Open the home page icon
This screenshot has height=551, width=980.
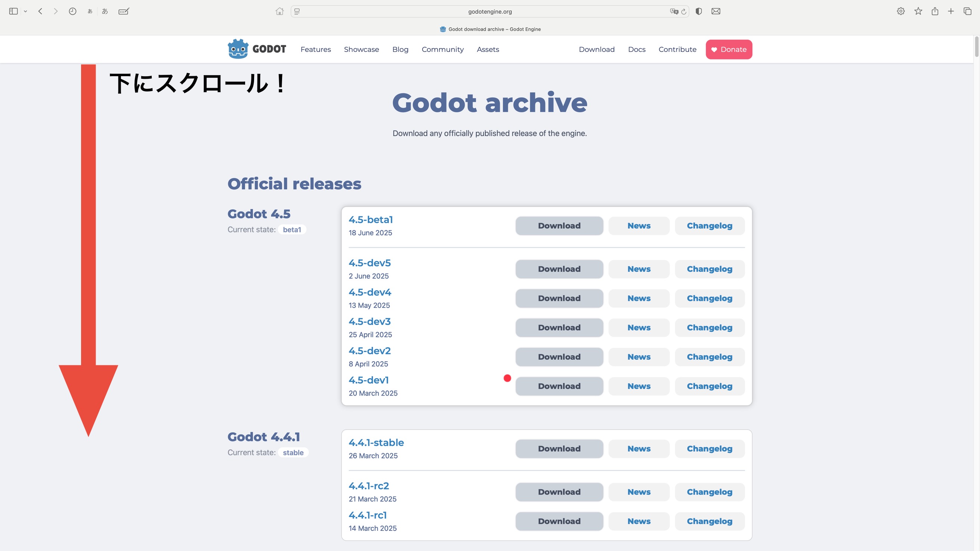[279, 12]
